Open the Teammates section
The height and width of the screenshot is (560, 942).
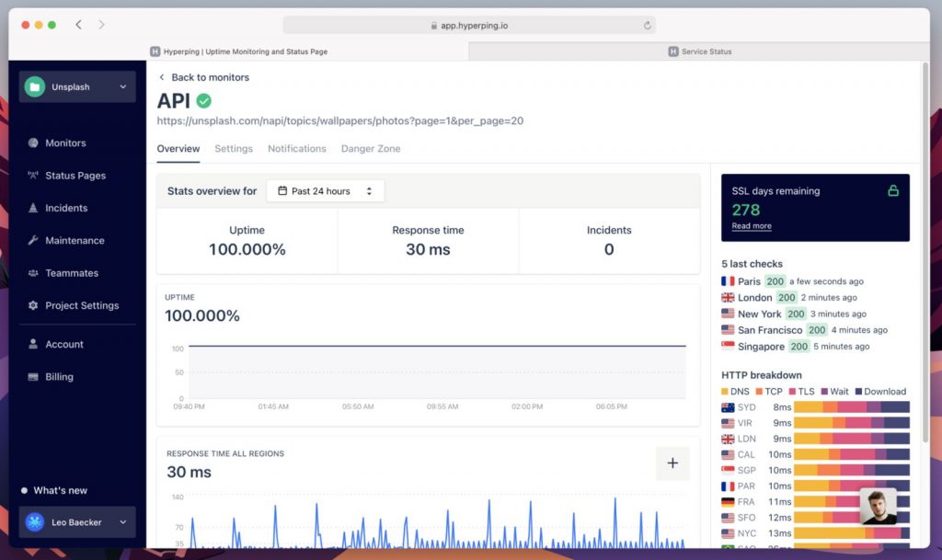[x=73, y=272]
